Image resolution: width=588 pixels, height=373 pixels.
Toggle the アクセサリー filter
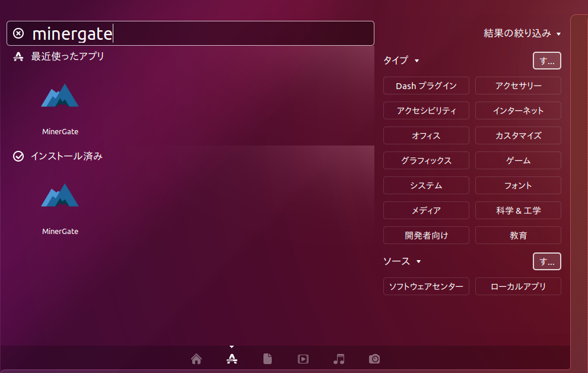pos(518,86)
